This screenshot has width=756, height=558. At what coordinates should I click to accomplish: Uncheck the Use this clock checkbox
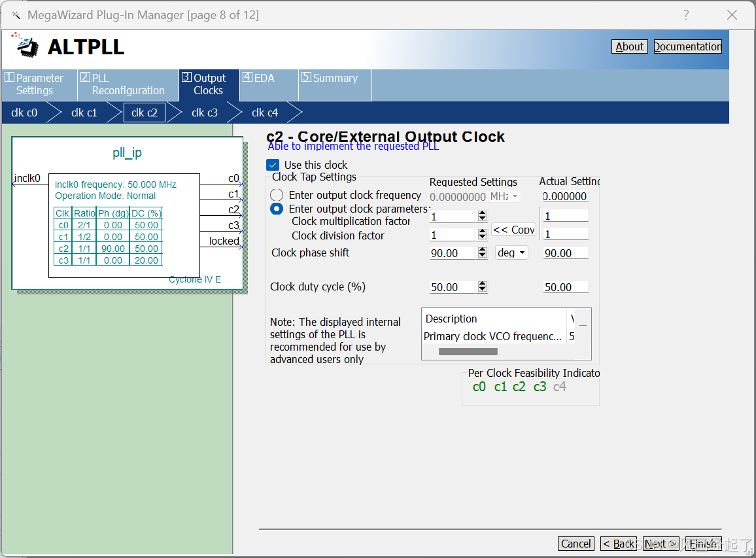pyautogui.click(x=273, y=165)
